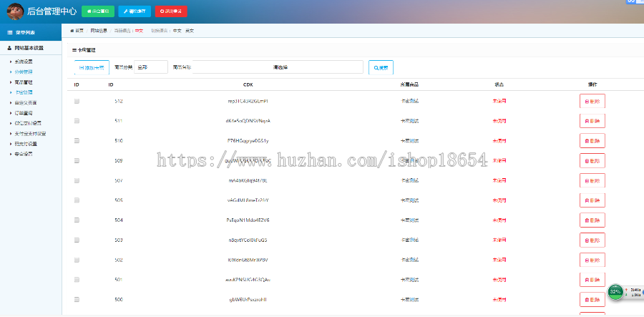Click CDK code in row 510

(248, 140)
